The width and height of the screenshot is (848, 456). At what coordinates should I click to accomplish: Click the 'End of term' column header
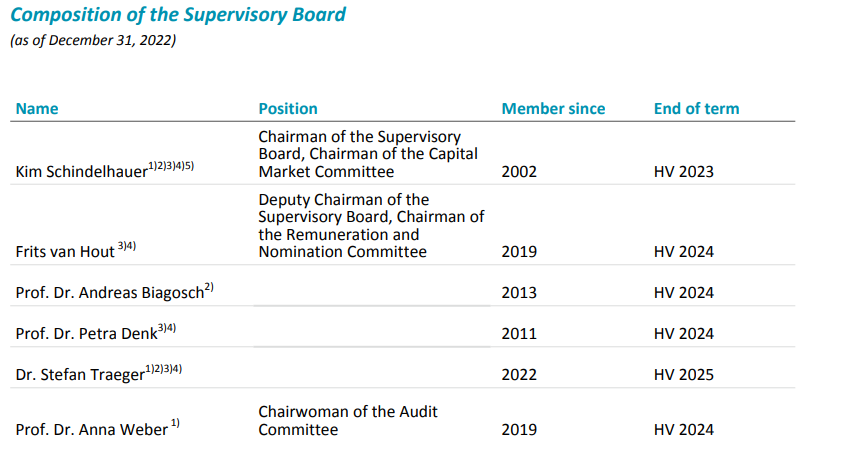[x=697, y=108]
